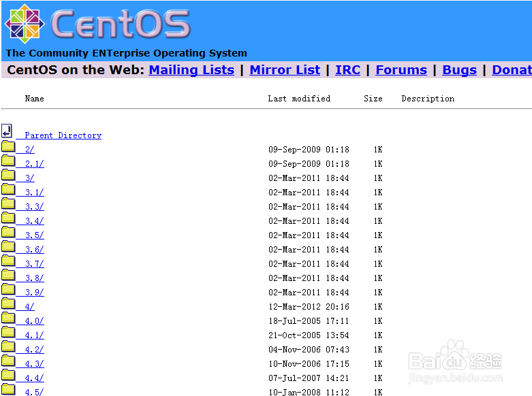Screen dimensions: 532x396
Task: Open the 3.4/ directory link
Action: click(x=34, y=220)
